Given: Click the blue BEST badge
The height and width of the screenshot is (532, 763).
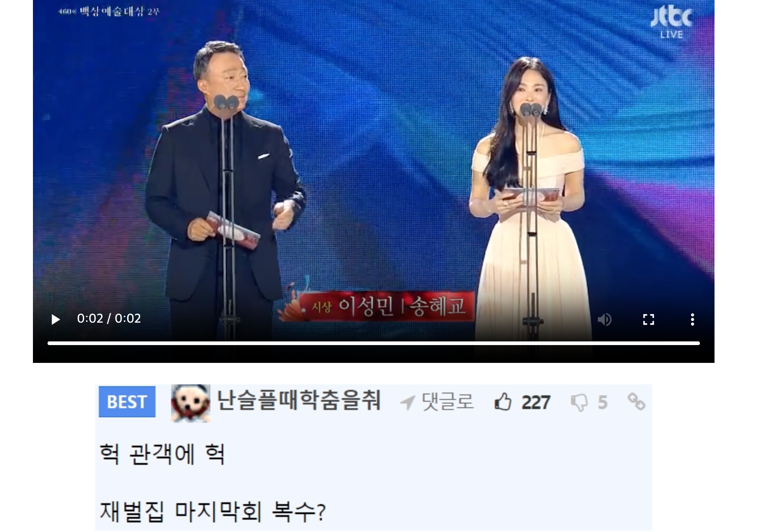Looking at the screenshot, I should (x=127, y=402).
